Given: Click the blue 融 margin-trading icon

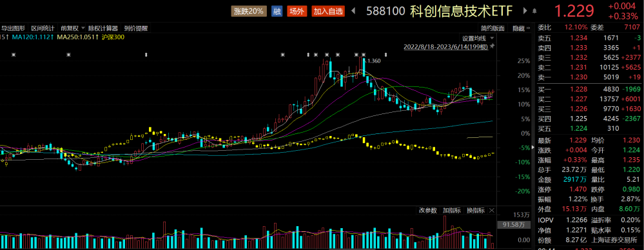Looking at the screenshot, I should click(x=277, y=12).
